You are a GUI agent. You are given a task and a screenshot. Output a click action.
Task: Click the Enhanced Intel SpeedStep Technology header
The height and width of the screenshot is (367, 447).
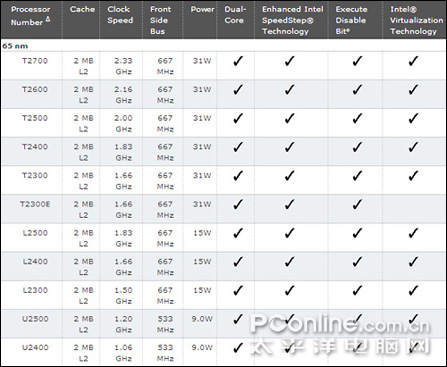coord(293,20)
